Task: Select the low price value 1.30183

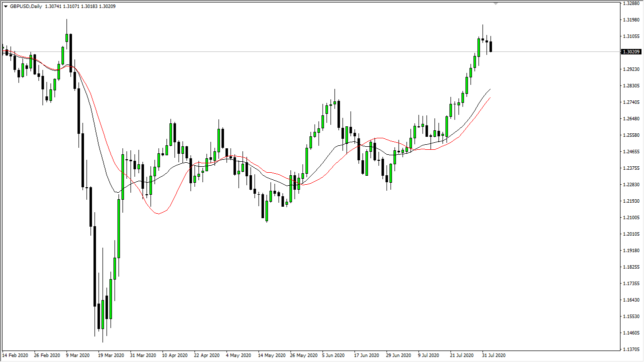Action: (x=89, y=6)
